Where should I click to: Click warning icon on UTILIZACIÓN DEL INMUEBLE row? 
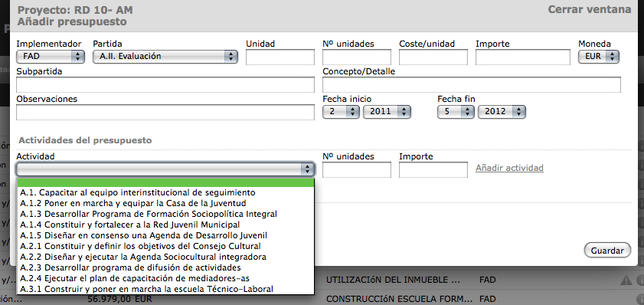coord(626,280)
